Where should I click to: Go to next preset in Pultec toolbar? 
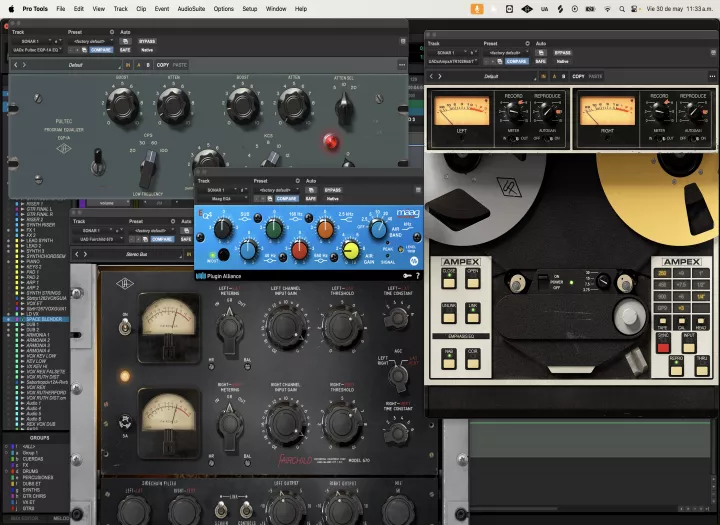point(24,65)
